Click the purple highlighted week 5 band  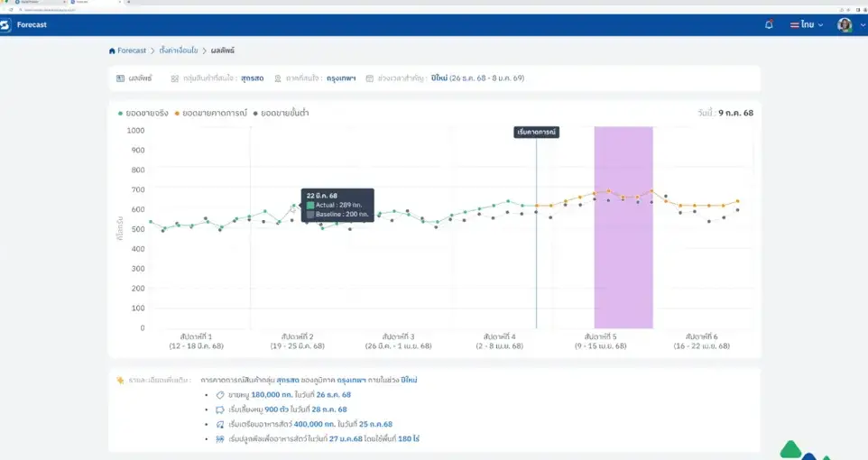pyautogui.click(x=623, y=227)
